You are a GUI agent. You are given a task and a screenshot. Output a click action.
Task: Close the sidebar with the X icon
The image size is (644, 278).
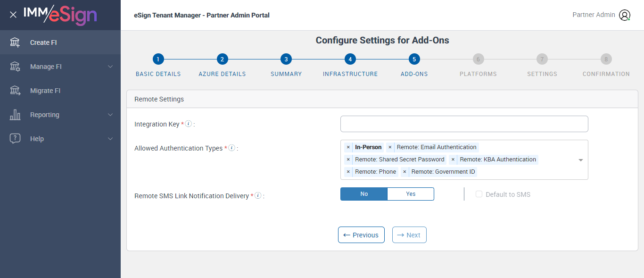click(13, 15)
